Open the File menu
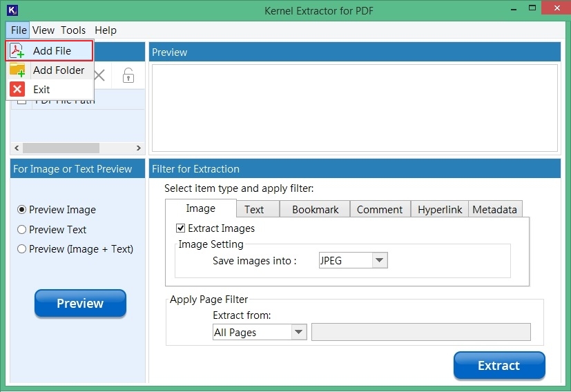 click(x=19, y=30)
